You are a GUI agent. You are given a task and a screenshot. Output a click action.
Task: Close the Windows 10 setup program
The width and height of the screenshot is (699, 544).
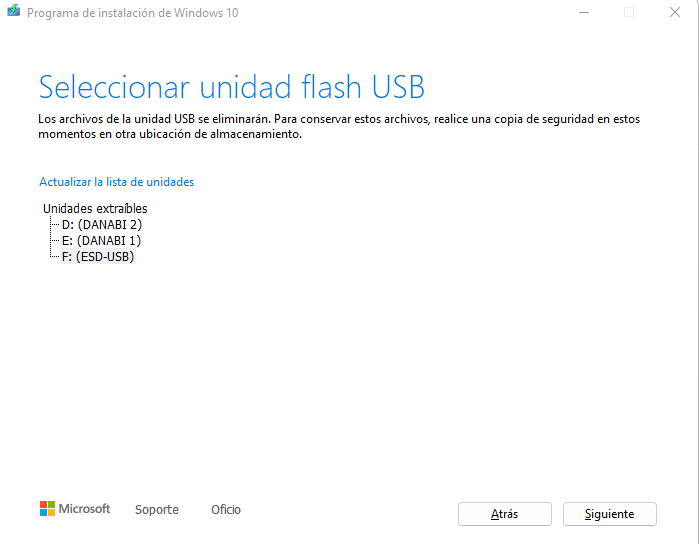click(x=675, y=12)
